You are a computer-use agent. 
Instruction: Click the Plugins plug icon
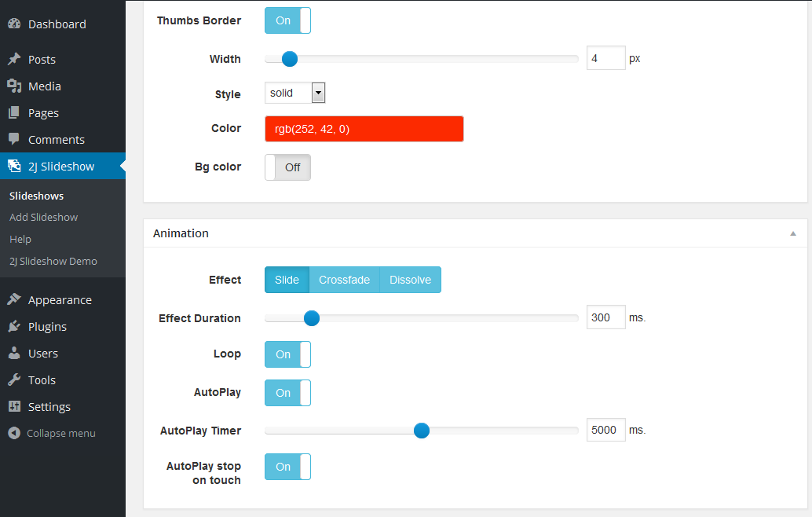point(14,326)
